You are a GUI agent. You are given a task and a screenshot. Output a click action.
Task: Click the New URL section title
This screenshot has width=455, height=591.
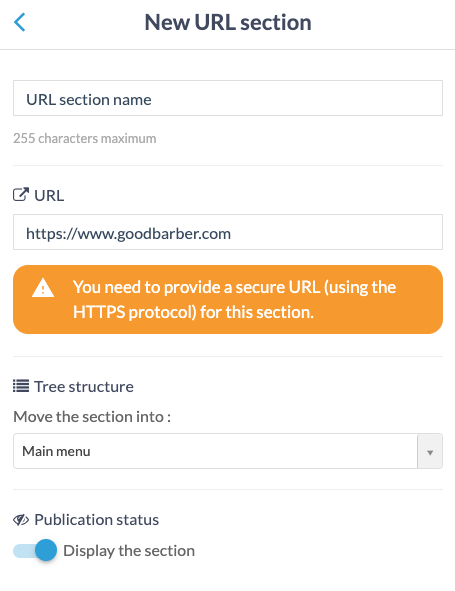[228, 22]
